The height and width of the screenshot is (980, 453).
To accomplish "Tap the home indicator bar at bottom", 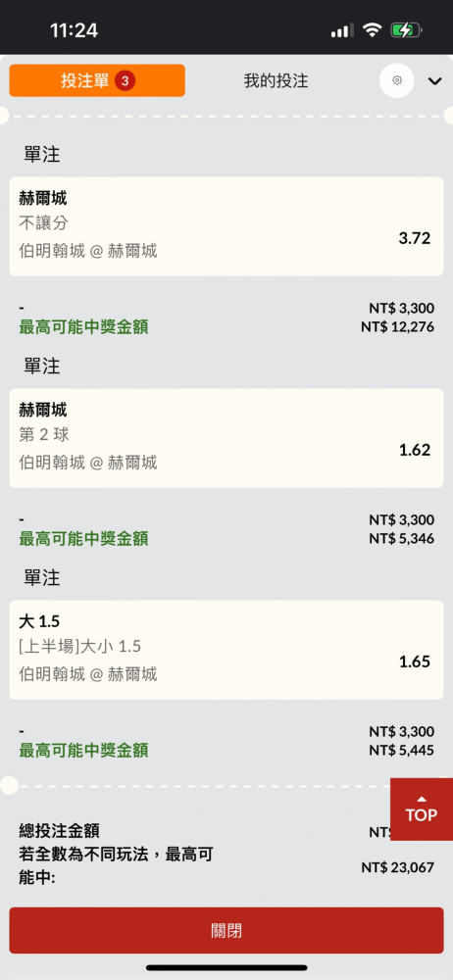I will 226,968.
